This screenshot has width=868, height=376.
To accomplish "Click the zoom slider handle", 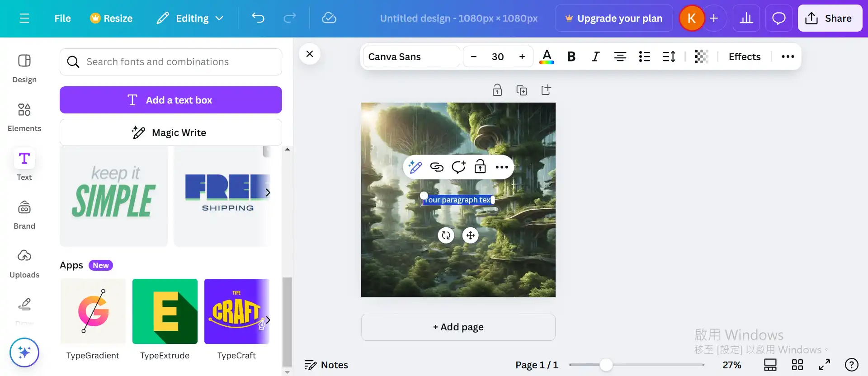I will (x=606, y=365).
